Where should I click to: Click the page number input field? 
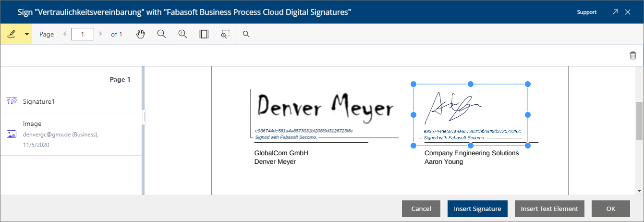point(82,34)
